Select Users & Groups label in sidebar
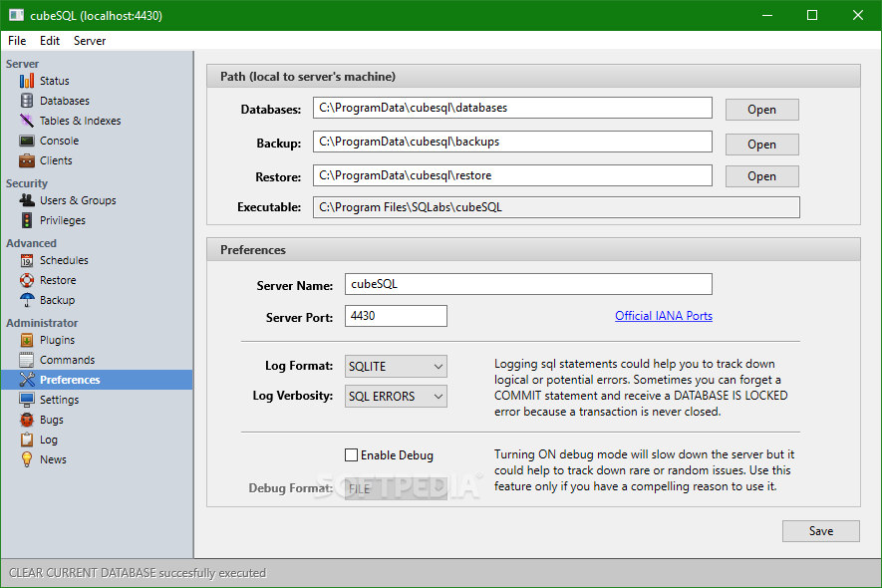The width and height of the screenshot is (882, 588). [78, 200]
